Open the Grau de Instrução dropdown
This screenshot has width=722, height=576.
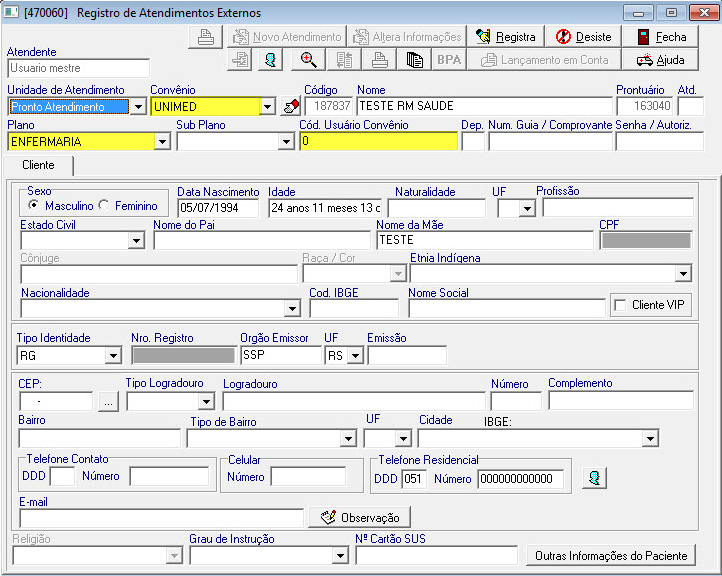coord(340,556)
